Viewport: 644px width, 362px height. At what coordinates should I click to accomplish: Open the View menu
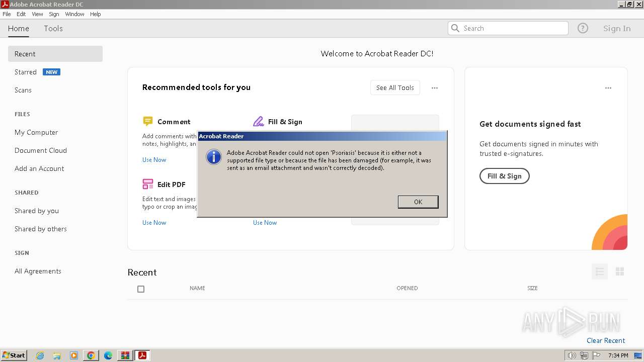tap(37, 14)
